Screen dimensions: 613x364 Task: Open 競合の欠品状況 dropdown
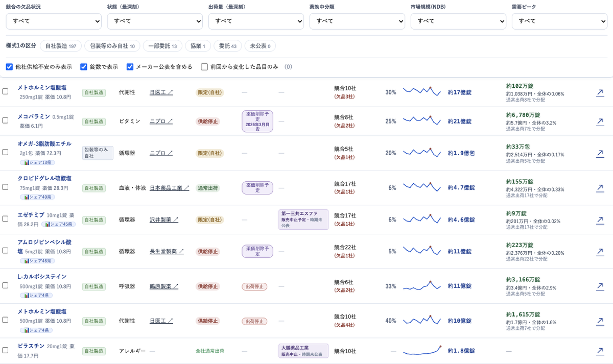54,21
